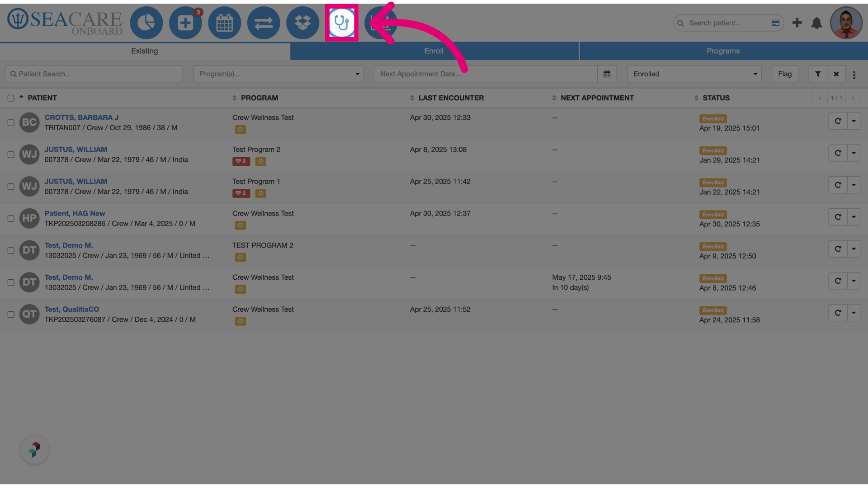The image size is (868, 488).
Task: Sort by PROGRAM column header
Action: [x=259, y=98]
